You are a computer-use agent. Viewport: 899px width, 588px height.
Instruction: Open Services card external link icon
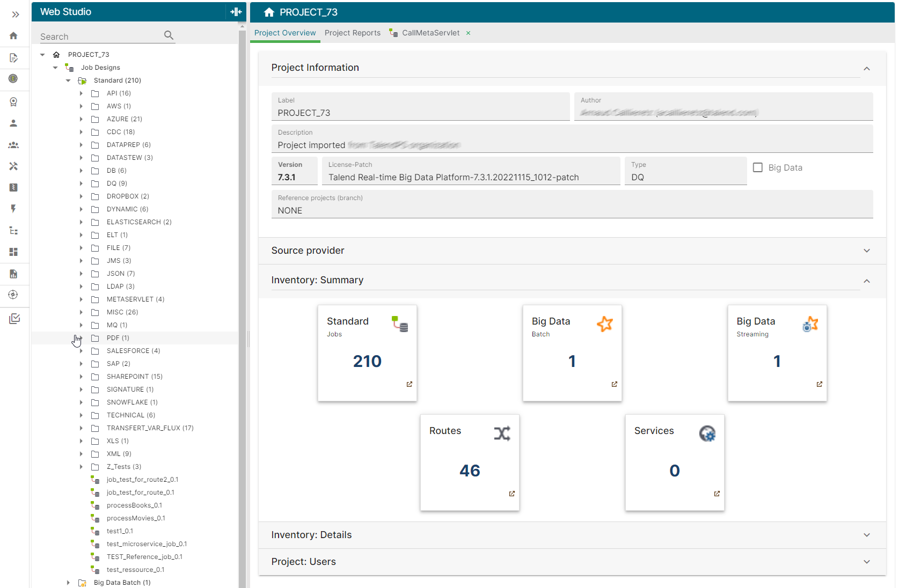click(x=717, y=494)
